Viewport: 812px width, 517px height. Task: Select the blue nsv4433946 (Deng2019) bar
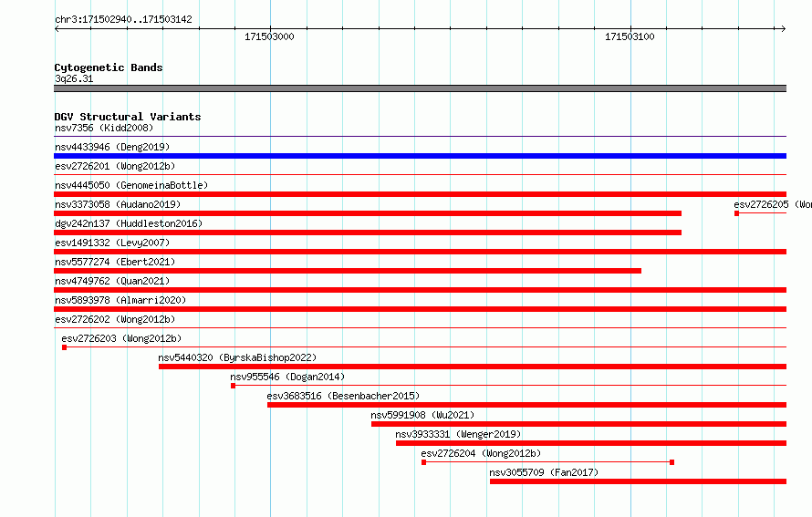tap(420, 156)
